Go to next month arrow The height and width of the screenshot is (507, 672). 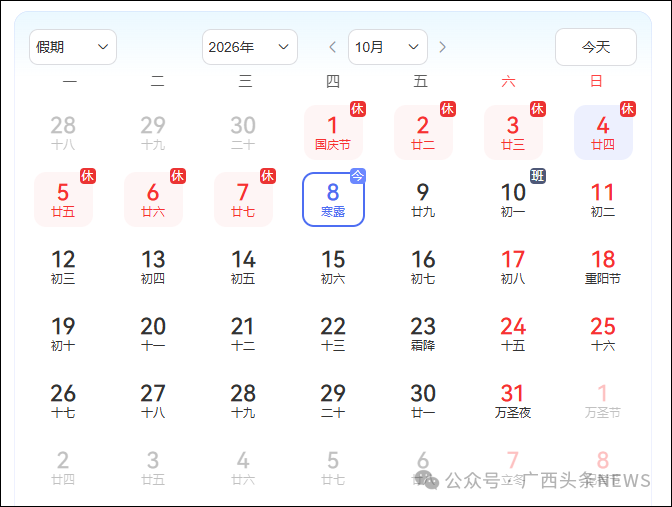click(x=442, y=47)
